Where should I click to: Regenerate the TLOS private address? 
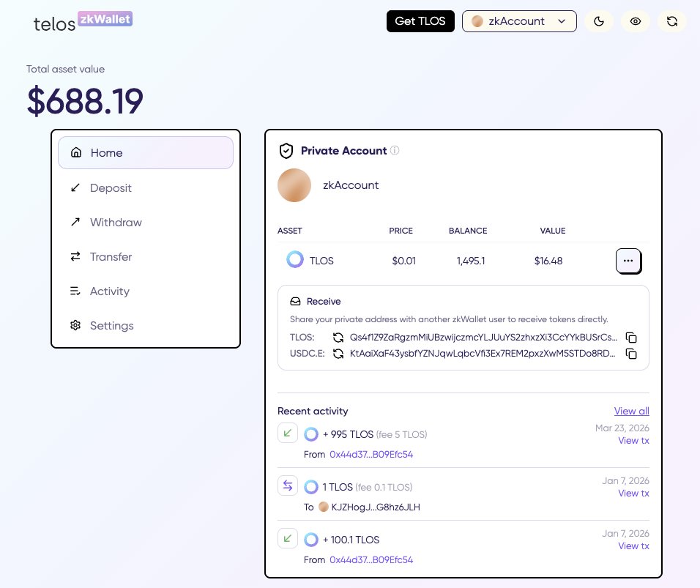pyautogui.click(x=338, y=338)
